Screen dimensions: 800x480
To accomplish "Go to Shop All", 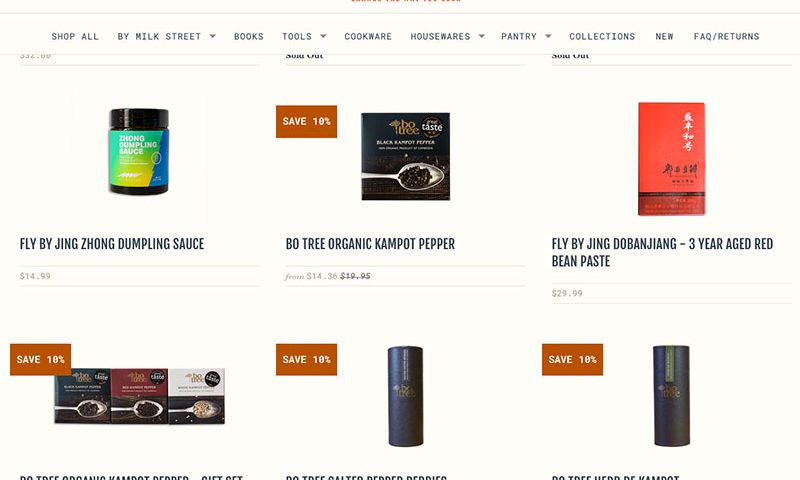I will point(75,36).
